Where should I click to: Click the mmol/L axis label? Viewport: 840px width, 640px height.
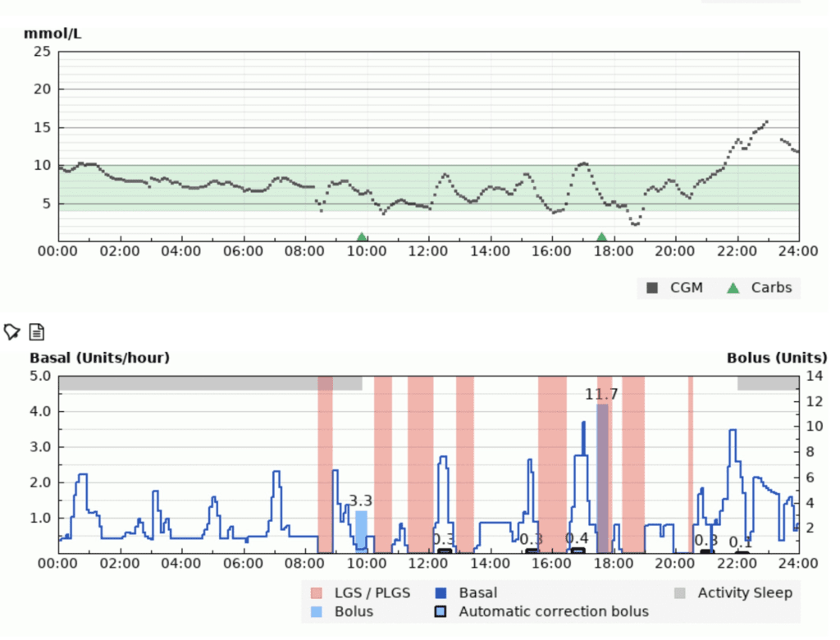click(x=52, y=34)
